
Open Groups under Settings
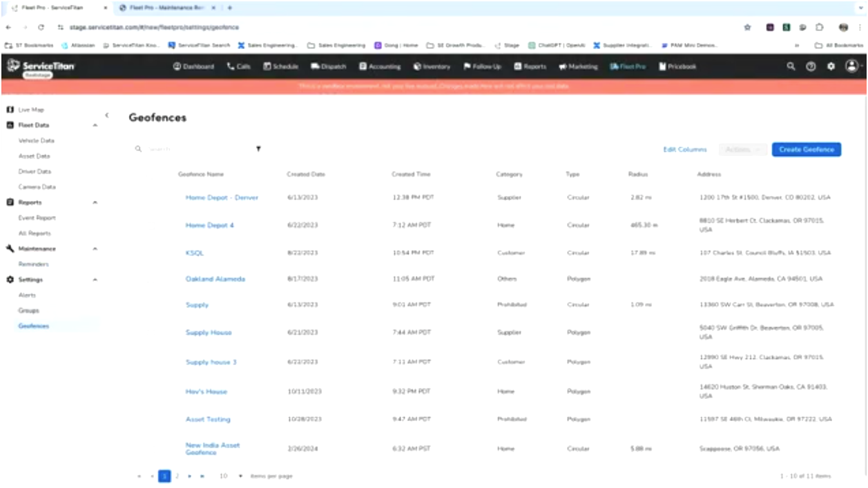28,311
